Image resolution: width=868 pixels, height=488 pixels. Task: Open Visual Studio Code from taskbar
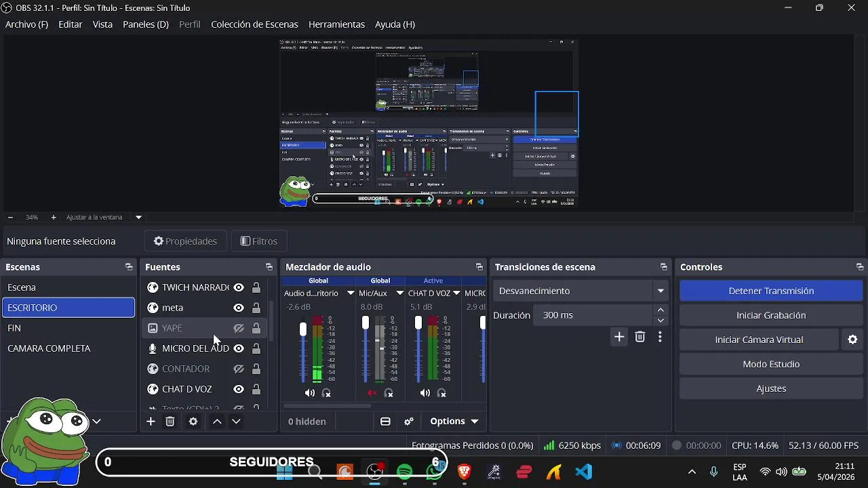click(x=584, y=472)
